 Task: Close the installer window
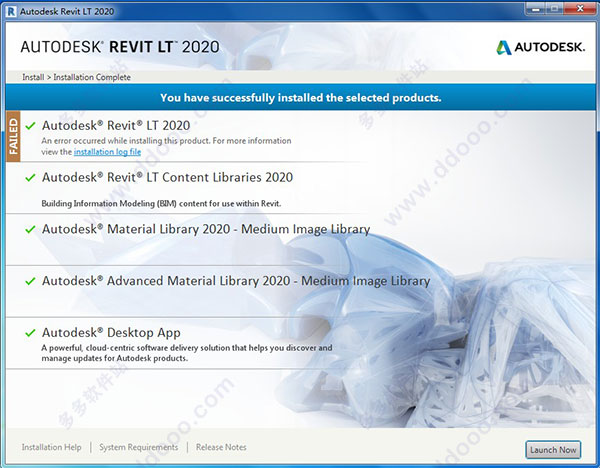[x=580, y=9]
